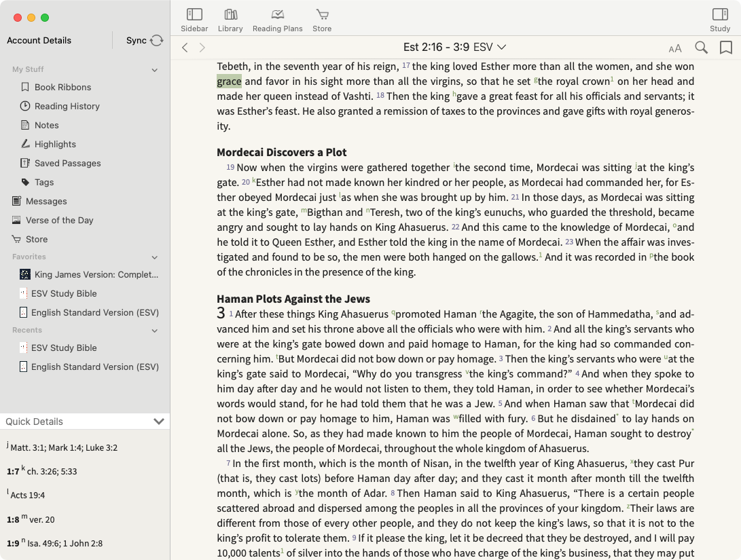Click Isa. 49:6; 1 John 2:8 reference

(65, 544)
